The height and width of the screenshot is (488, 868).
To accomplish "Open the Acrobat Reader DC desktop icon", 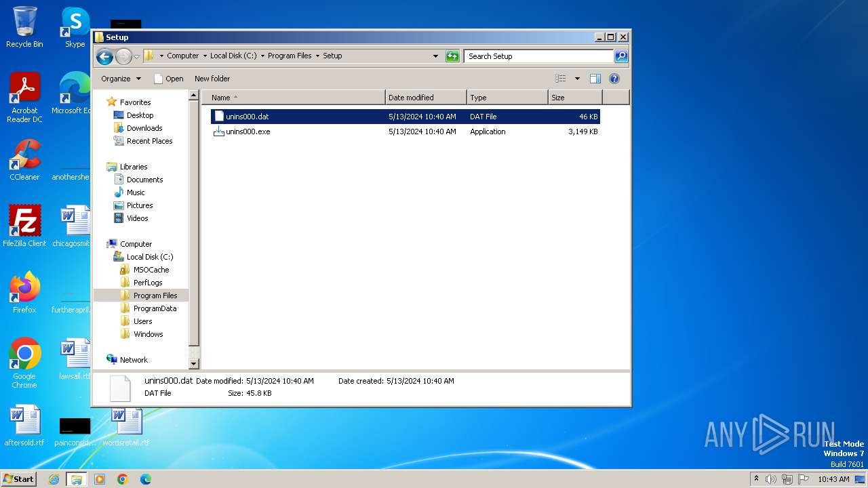I will pos(24,98).
